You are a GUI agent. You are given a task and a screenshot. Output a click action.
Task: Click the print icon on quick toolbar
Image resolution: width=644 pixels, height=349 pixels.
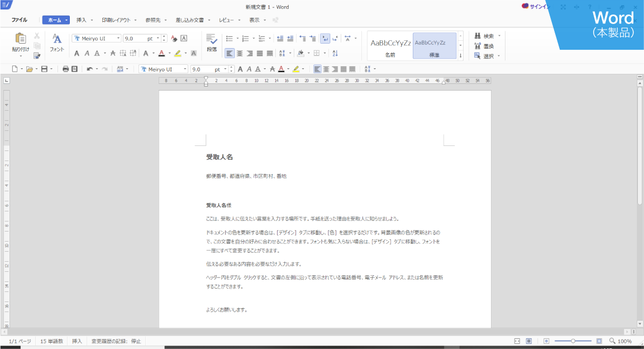click(66, 69)
